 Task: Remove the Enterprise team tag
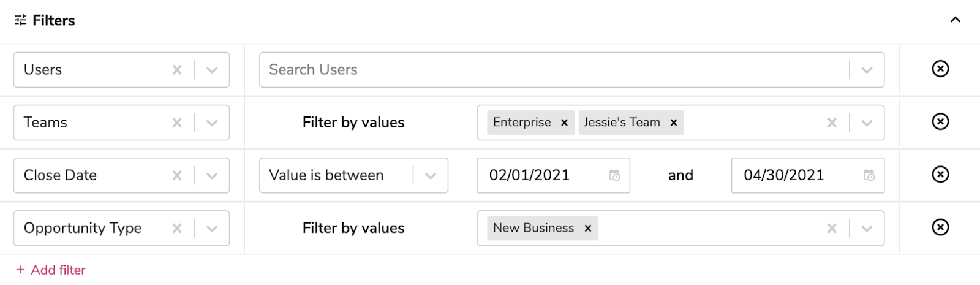[564, 123]
